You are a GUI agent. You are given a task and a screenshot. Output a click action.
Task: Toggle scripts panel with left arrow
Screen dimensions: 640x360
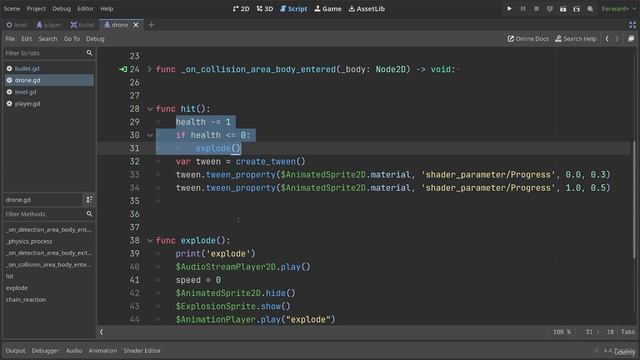(102, 332)
